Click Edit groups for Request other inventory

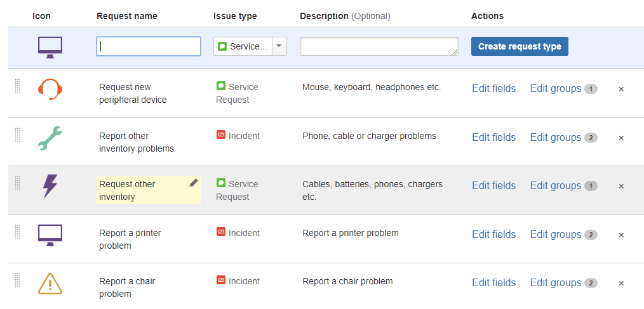(556, 186)
